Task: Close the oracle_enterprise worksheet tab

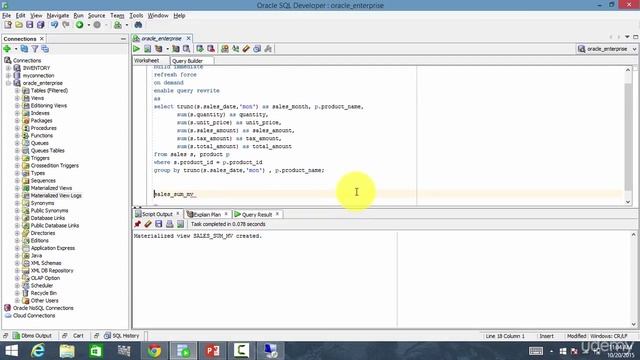Action: click(188, 38)
